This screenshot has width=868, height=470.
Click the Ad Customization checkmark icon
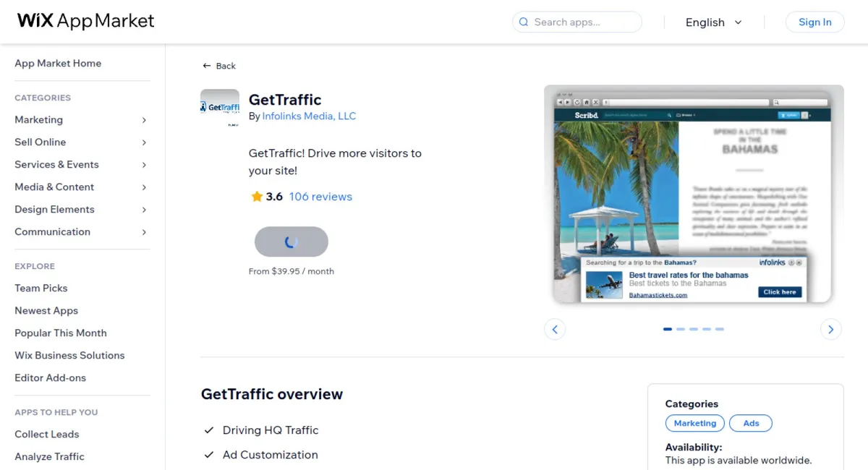[x=209, y=455]
